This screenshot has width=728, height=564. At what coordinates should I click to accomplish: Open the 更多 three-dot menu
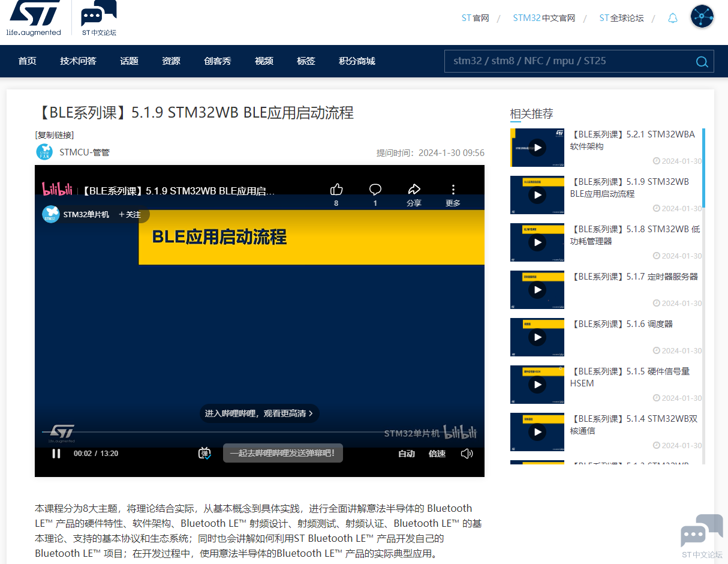pyautogui.click(x=453, y=190)
